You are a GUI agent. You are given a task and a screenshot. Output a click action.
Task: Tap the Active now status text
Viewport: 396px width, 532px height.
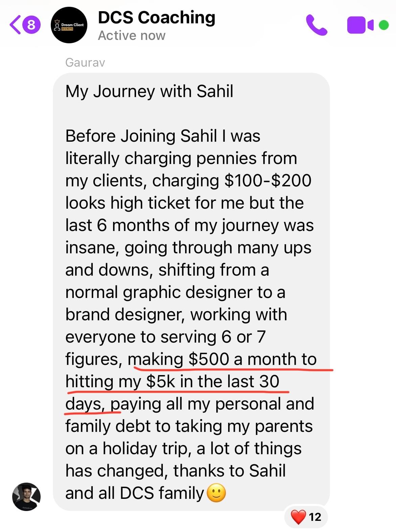(x=132, y=36)
